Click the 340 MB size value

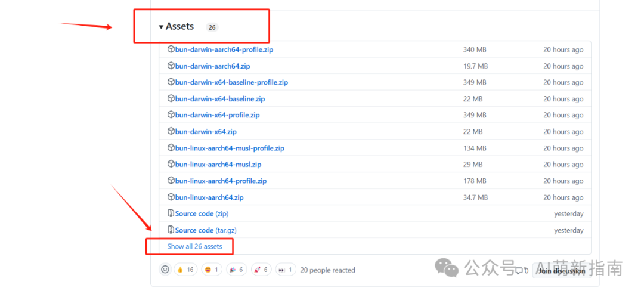(475, 49)
